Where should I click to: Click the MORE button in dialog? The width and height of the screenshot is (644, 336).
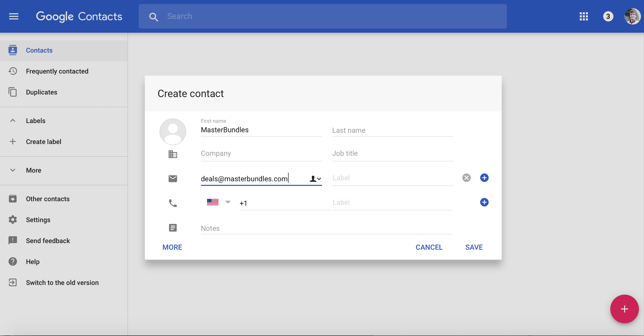pyautogui.click(x=172, y=247)
